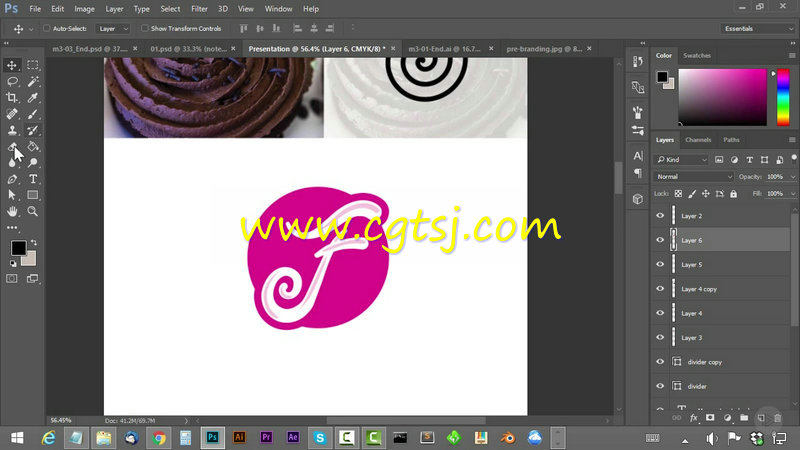Select the Crop tool

coord(12,98)
